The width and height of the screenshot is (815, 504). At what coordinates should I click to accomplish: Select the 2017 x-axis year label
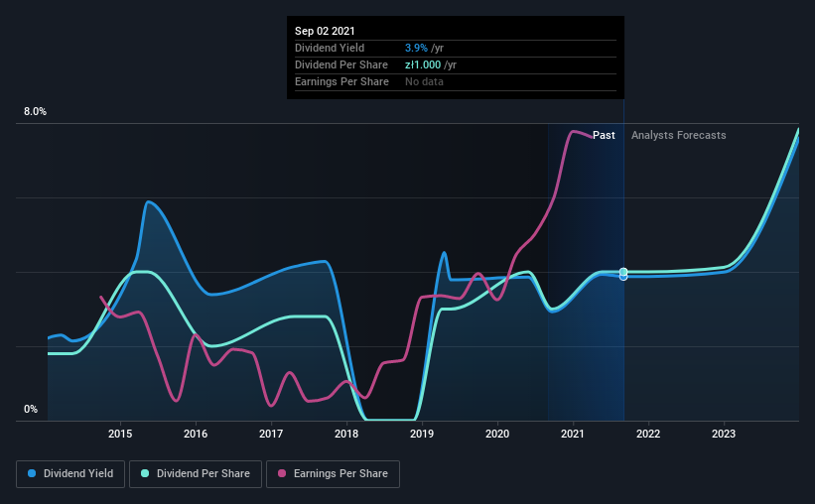pos(271,434)
